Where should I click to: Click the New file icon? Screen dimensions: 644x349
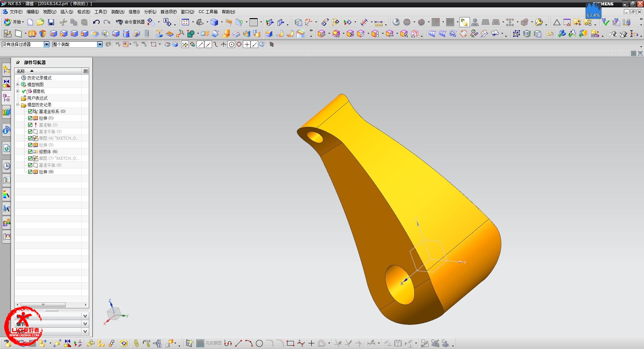click(x=30, y=22)
